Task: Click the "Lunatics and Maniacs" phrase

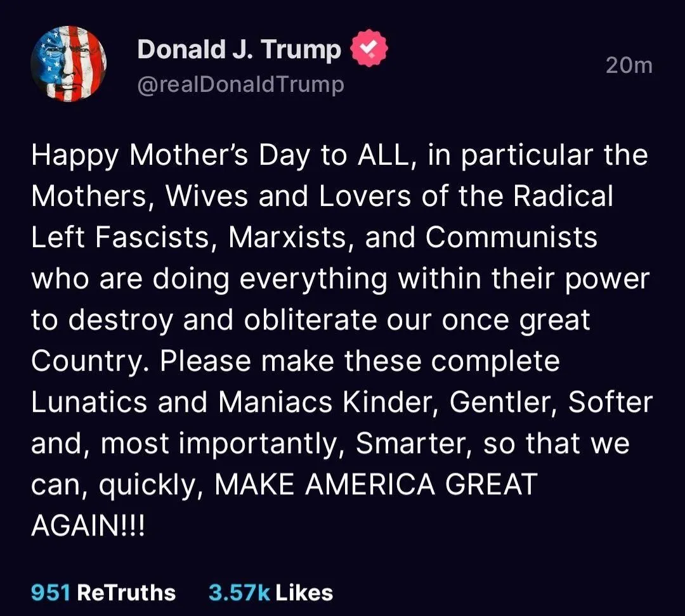Action: [x=182, y=402]
